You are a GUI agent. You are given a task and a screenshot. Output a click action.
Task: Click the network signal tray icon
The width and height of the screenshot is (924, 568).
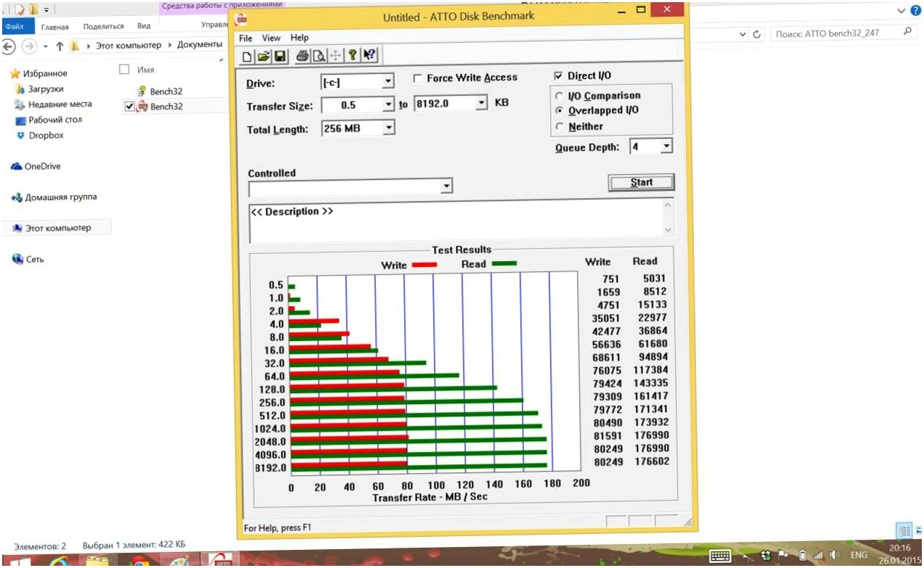pos(817,556)
